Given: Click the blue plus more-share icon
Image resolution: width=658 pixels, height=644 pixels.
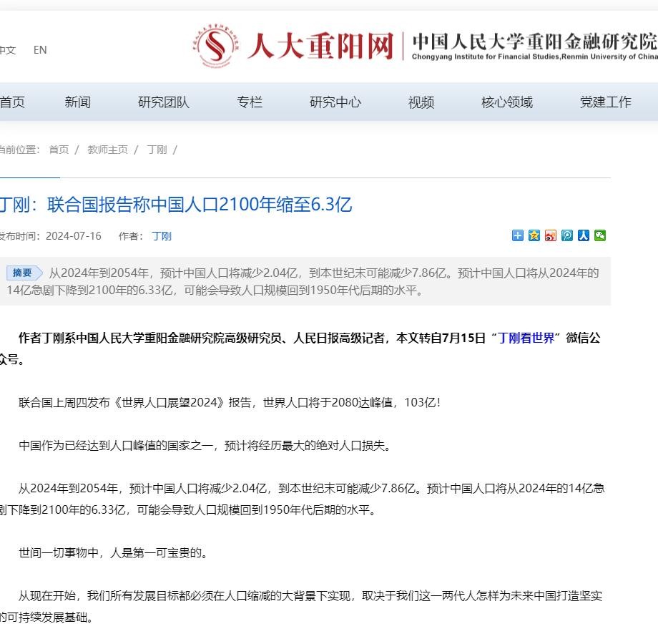Looking at the screenshot, I should click(x=518, y=235).
